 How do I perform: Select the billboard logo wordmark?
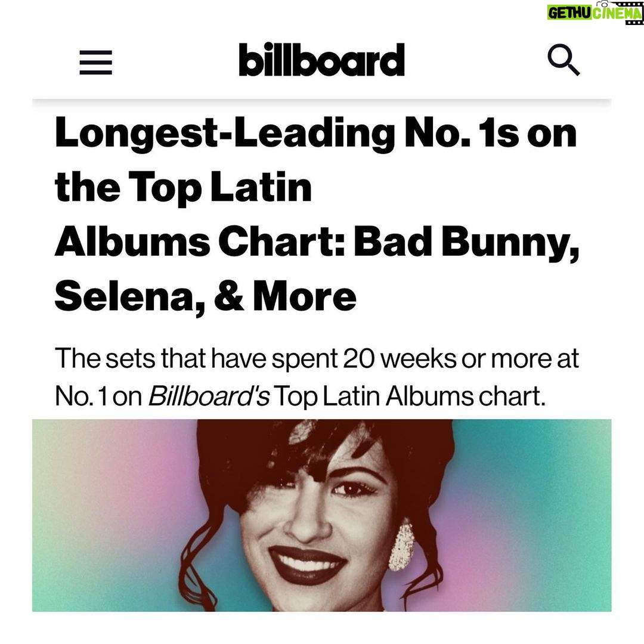click(x=320, y=60)
